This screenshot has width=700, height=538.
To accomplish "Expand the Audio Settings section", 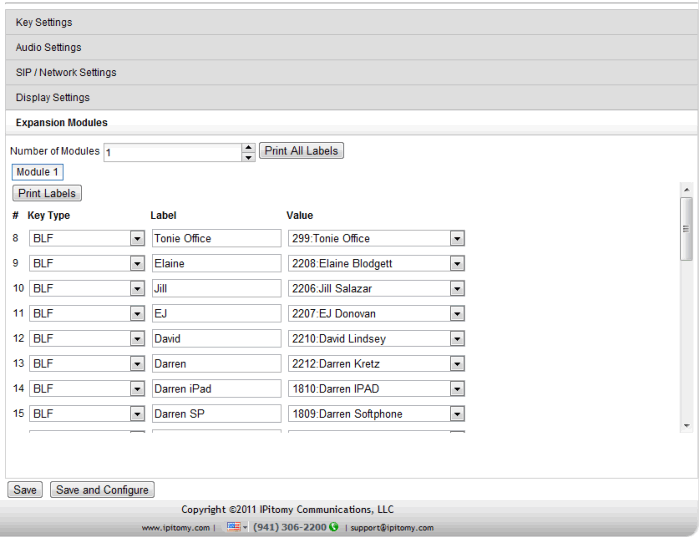I will 351,47.
